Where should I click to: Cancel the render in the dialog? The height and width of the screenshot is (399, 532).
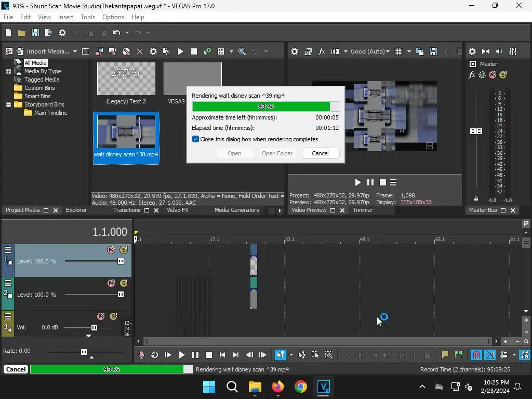pos(320,153)
